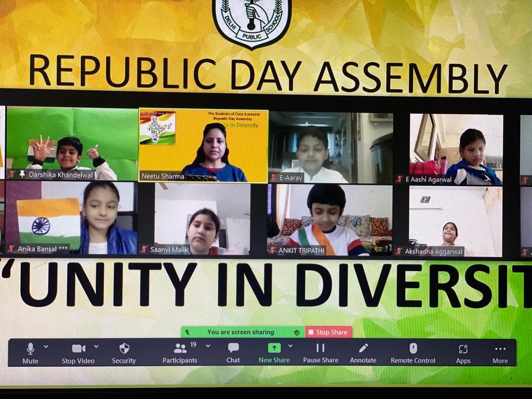
Task: Click muted mic icon on E-Aarav
Action: click(x=273, y=178)
